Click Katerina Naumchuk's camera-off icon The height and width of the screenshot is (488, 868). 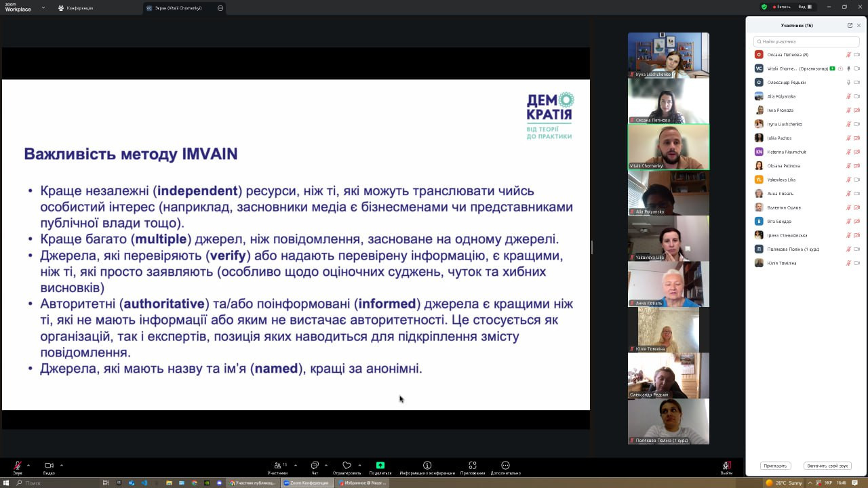(x=857, y=152)
